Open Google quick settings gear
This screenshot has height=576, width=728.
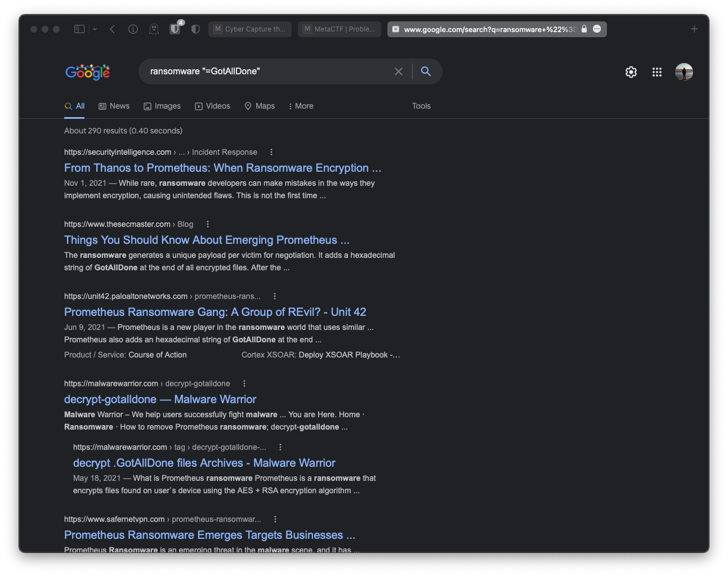click(631, 72)
